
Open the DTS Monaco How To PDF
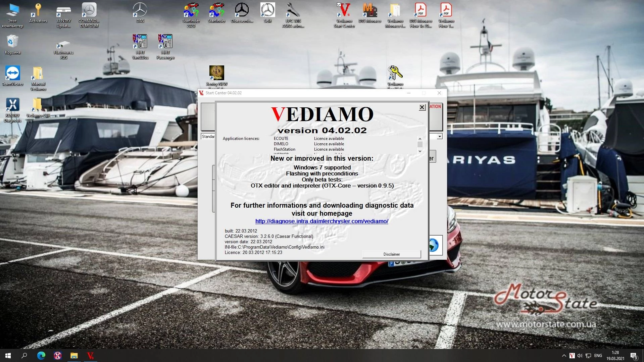[420, 15]
